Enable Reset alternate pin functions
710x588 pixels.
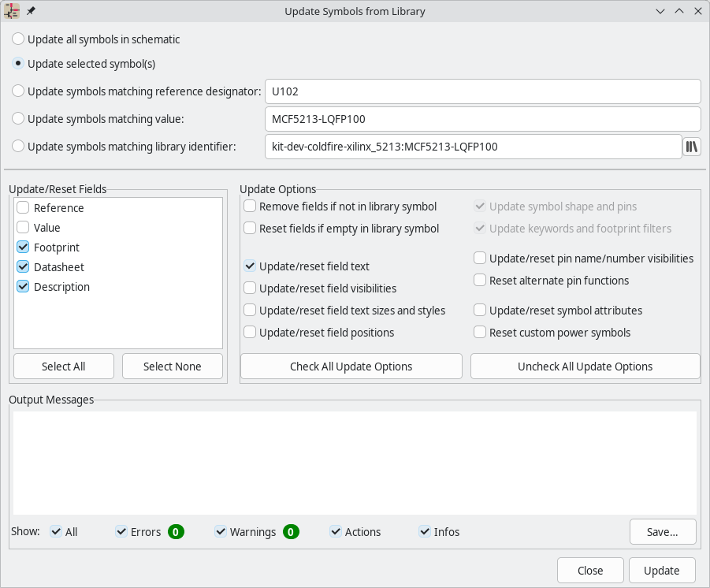480,281
